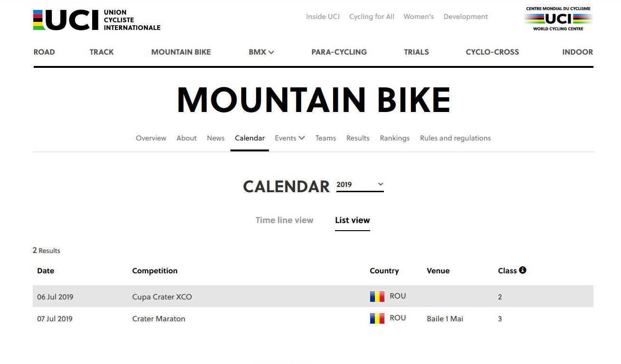
Task: Click the Class info icon
Action: [523, 270]
